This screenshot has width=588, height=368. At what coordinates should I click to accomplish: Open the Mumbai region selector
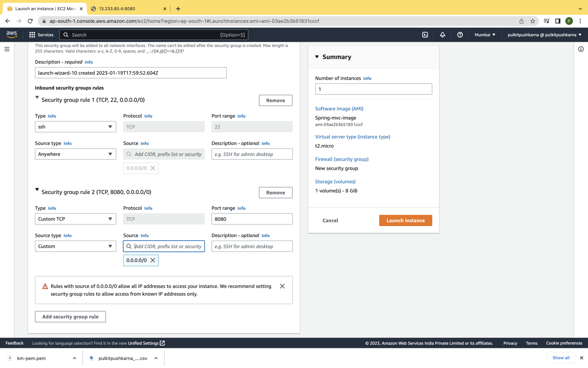485,35
